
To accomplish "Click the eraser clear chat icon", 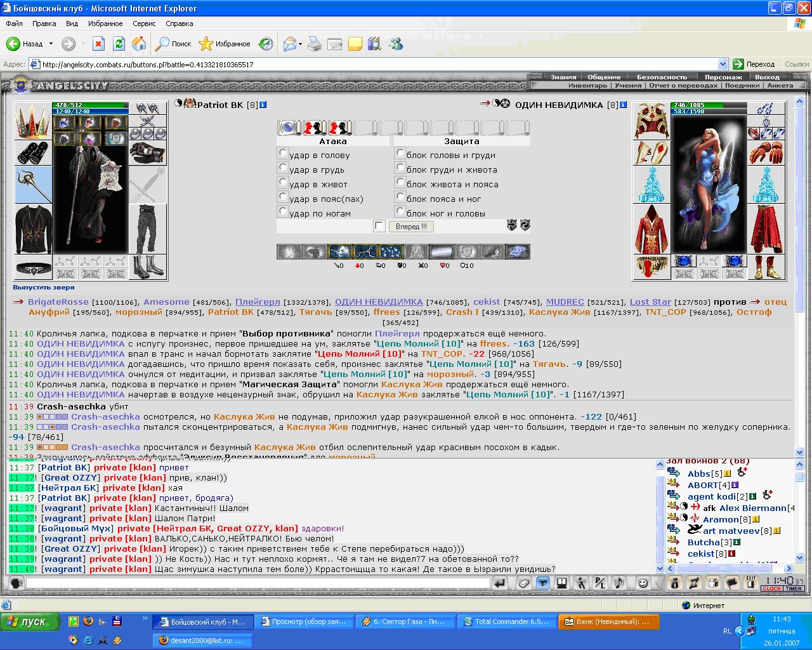I will click(x=524, y=583).
